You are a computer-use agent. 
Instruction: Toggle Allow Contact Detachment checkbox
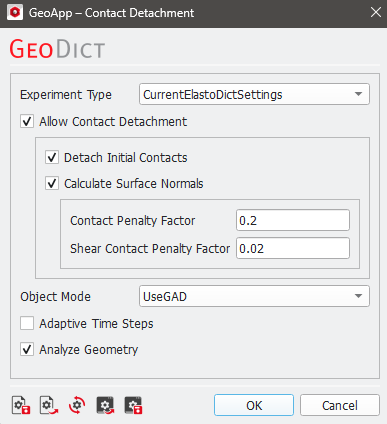(x=27, y=121)
